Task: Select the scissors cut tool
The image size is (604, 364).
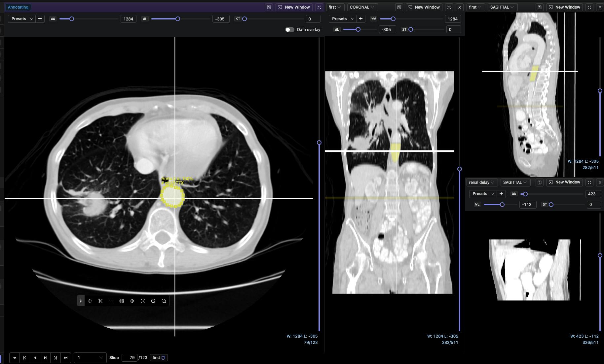Action: pos(100,301)
